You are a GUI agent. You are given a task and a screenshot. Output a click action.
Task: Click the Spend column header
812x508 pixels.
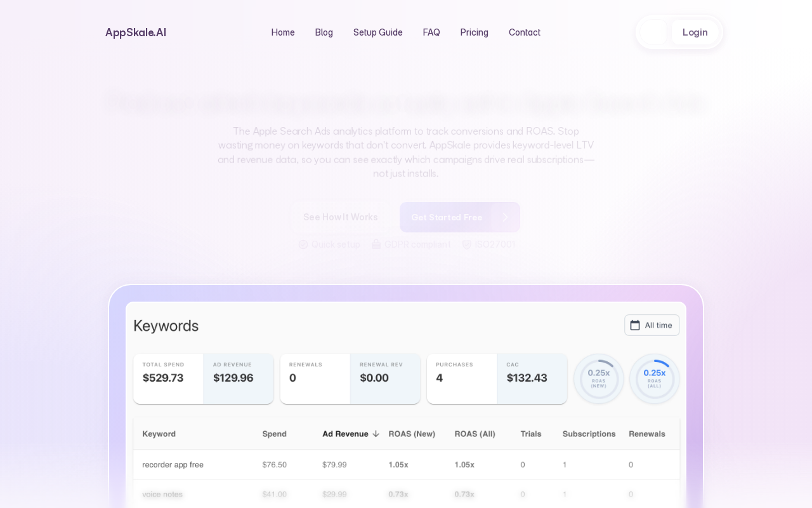274,434
